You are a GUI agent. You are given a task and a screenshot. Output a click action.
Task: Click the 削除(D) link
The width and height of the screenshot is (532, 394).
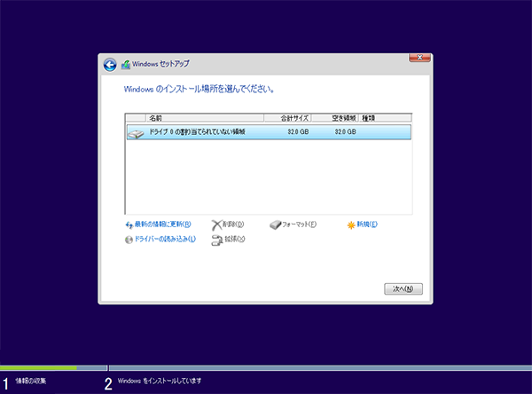pos(233,225)
